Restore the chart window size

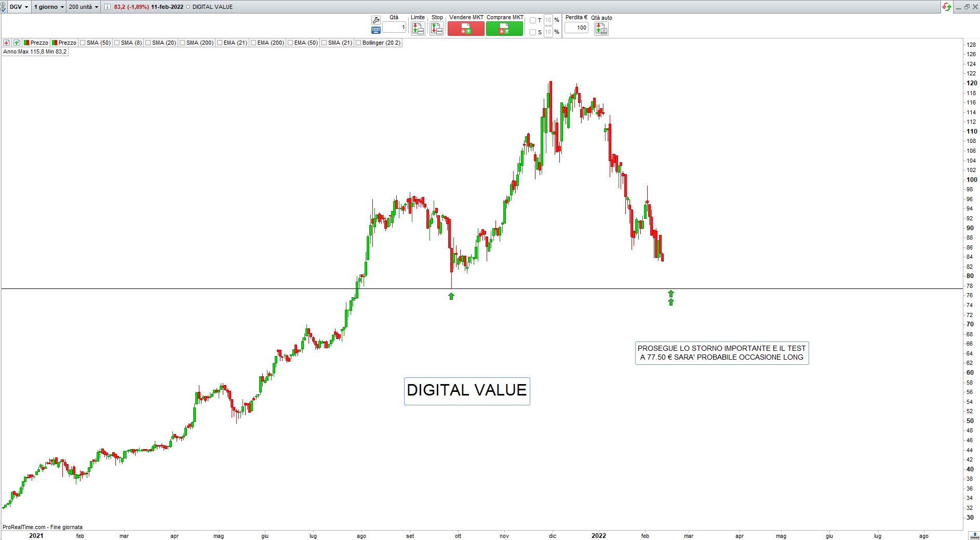pyautogui.click(x=966, y=7)
